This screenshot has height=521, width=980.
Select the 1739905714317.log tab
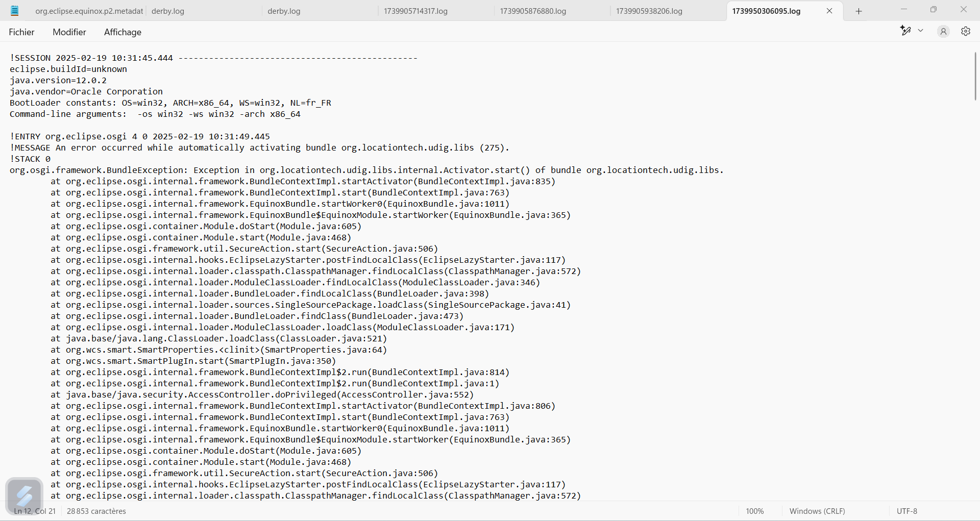click(x=415, y=11)
